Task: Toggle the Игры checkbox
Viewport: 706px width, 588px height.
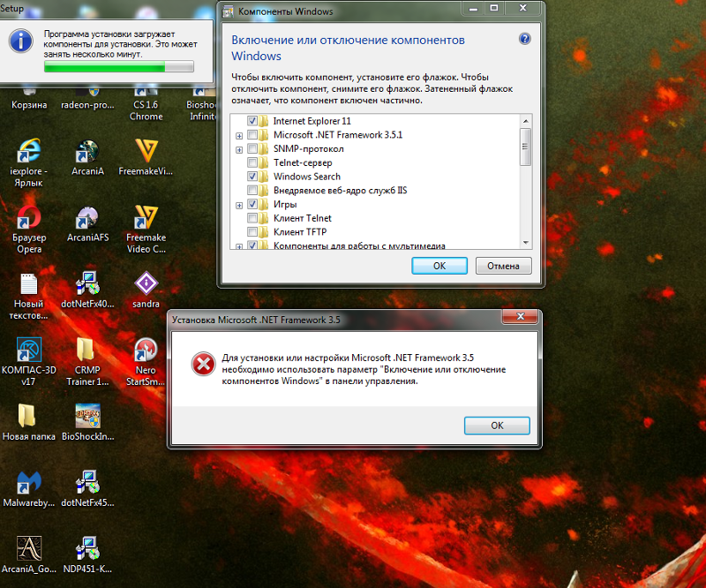Action: pyautogui.click(x=252, y=204)
